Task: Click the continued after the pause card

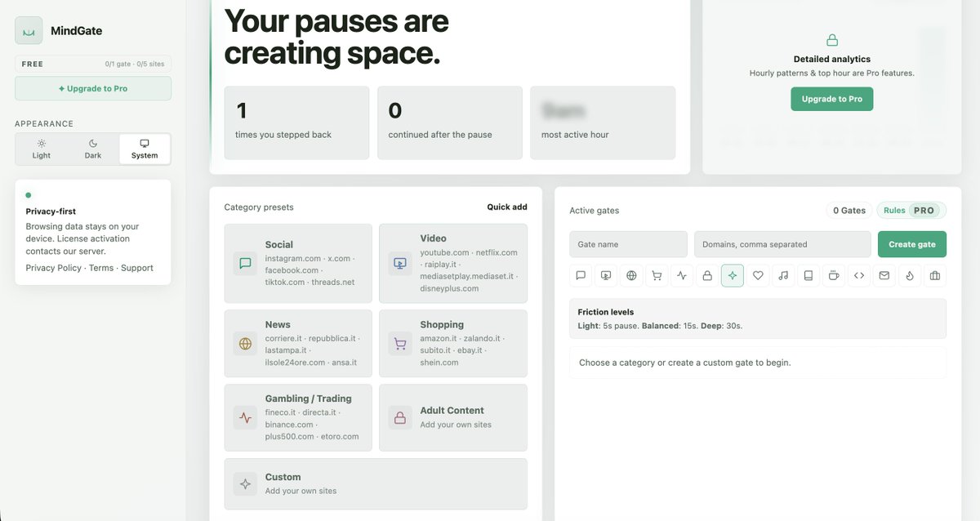Action: click(450, 122)
